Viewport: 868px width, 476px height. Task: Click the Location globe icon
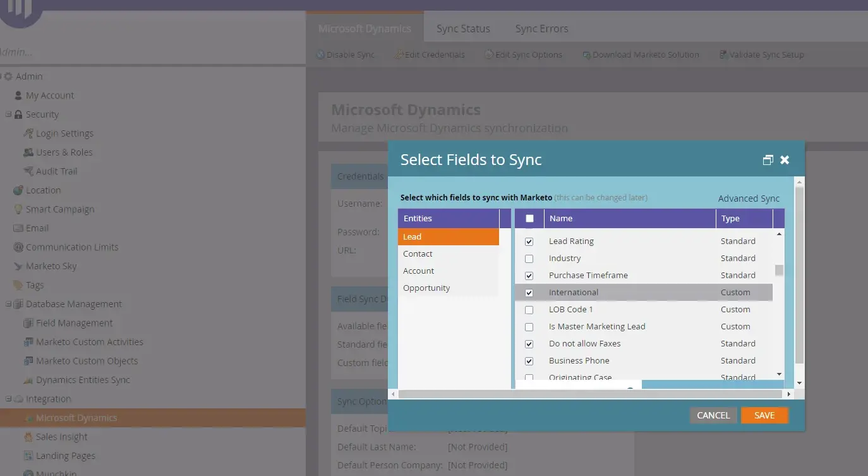click(18, 190)
